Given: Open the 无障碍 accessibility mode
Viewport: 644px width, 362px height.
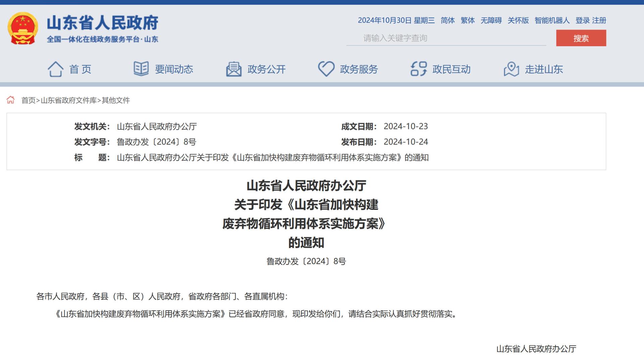Looking at the screenshot, I should coord(491,20).
